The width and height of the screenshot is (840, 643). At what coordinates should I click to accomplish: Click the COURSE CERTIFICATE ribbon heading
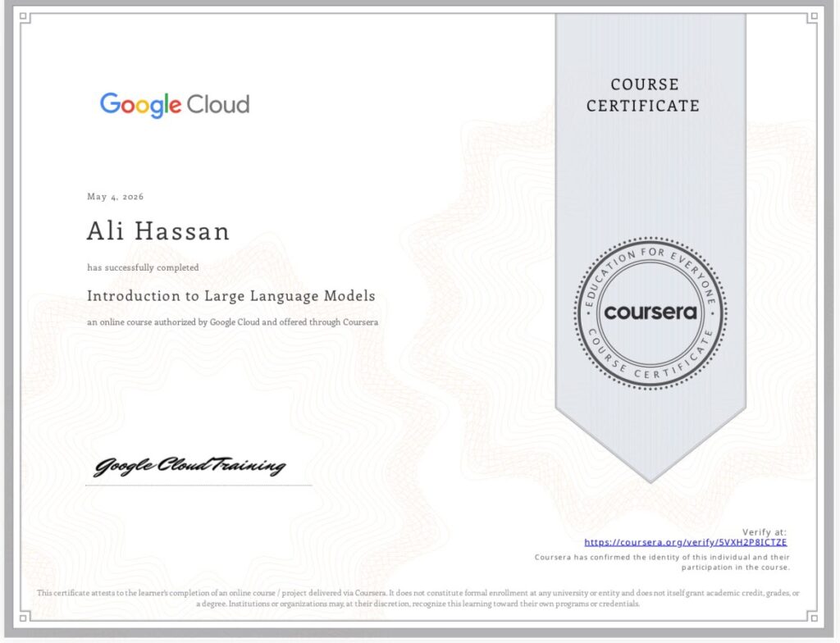pyautogui.click(x=643, y=95)
